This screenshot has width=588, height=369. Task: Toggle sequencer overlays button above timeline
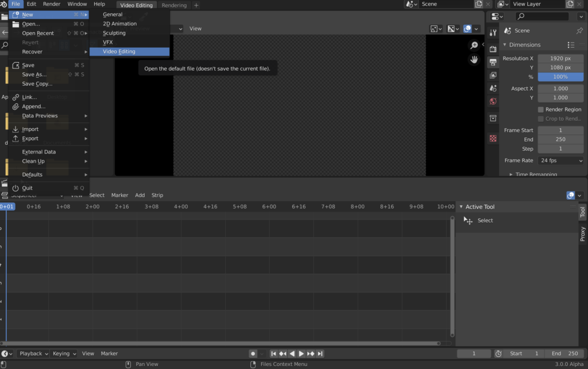(570, 195)
